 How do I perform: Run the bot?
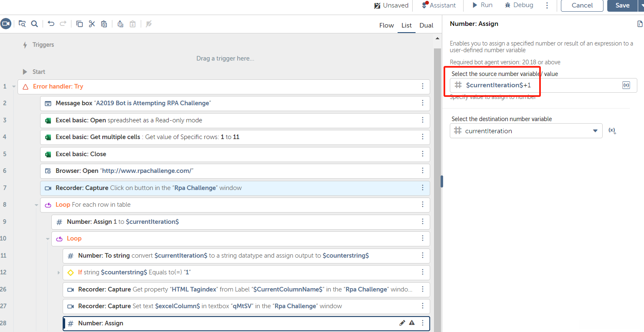tap(482, 5)
